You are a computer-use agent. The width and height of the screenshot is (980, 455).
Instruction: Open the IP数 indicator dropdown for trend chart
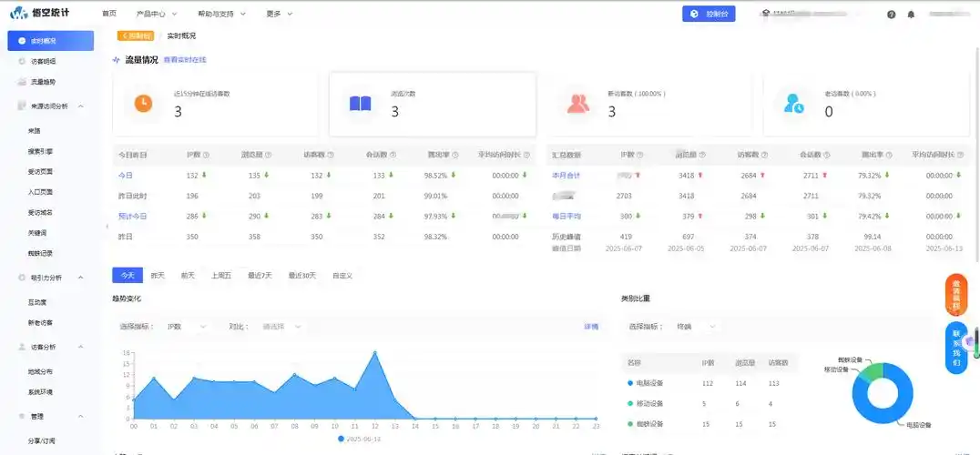click(186, 327)
